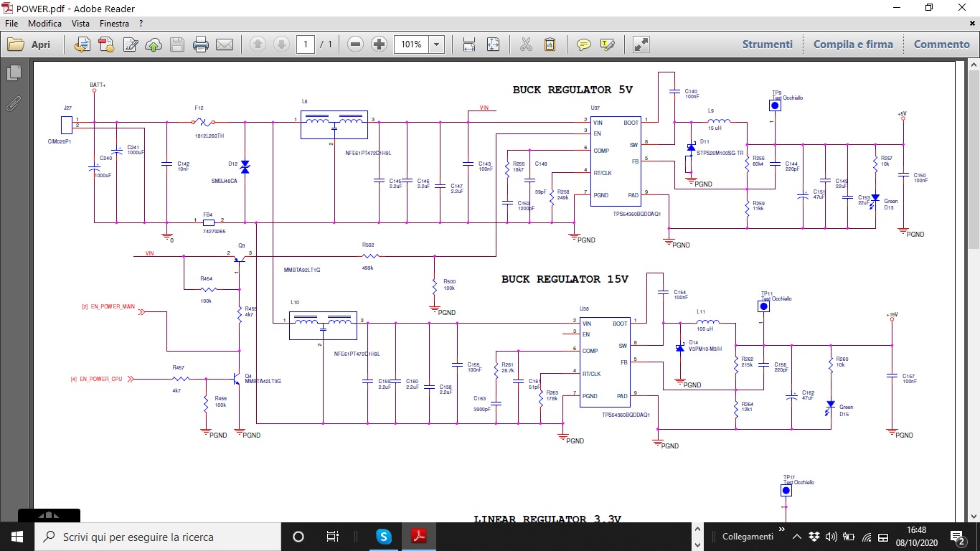Click the volume speaker tray icon
Image resolution: width=980 pixels, height=551 pixels.
point(831,537)
